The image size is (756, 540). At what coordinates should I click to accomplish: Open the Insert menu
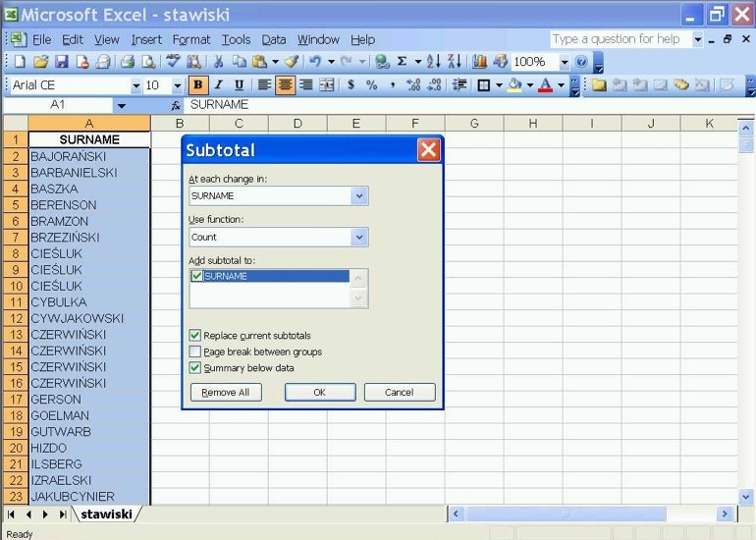(x=146, y=39)
